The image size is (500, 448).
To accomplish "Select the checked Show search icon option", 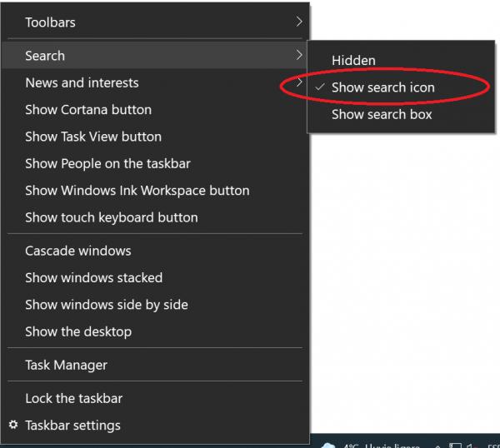I will [401, 87].
